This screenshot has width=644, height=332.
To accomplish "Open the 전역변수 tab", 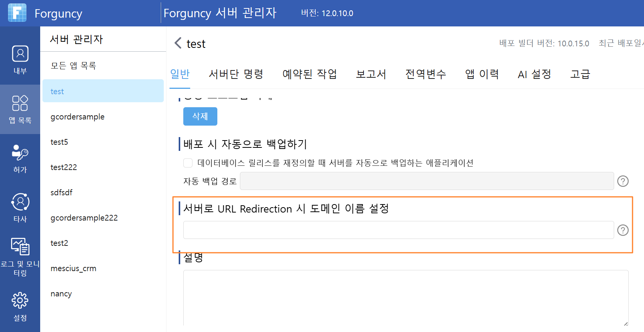I will [x=426, y=74].
